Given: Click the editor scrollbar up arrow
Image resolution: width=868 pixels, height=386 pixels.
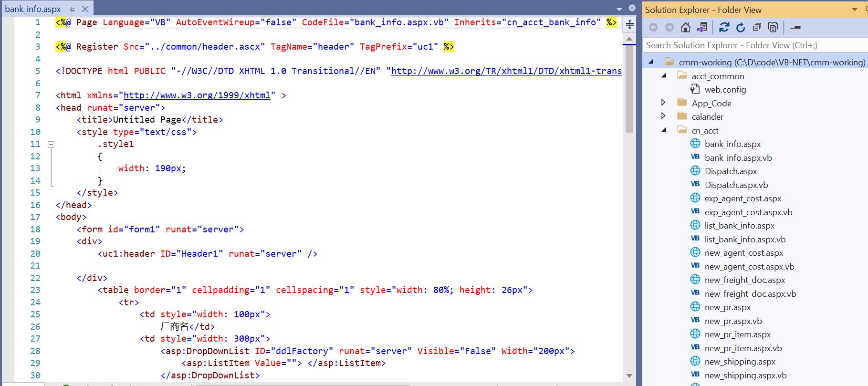Looking at the screenshot, I should (x=629, y=39).
